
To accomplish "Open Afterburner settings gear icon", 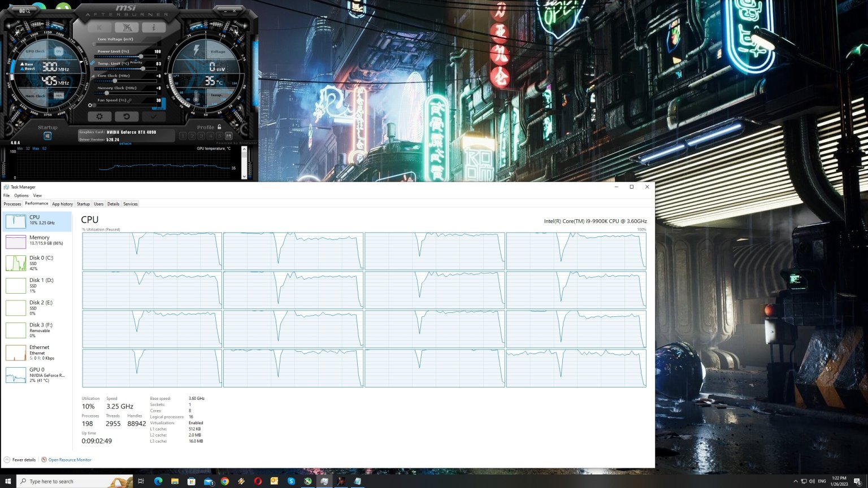I will click(x=99, y=116).
